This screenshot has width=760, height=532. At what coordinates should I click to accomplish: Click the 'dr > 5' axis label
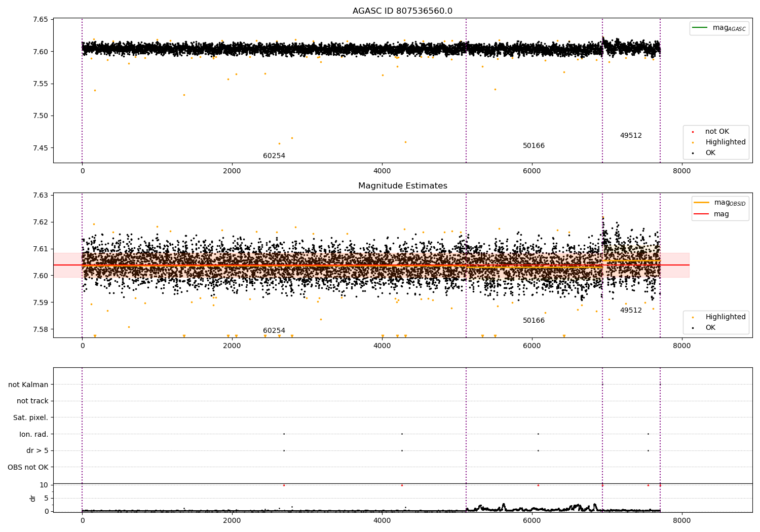[x=37, y=451]
